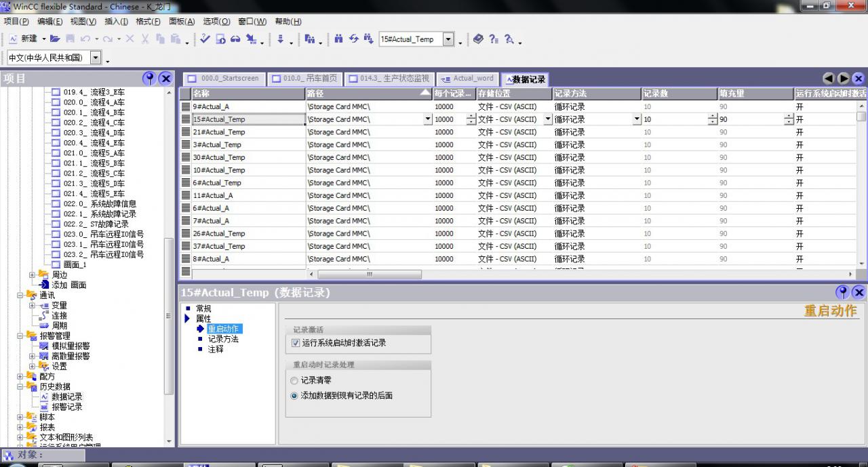Click the Copy toolbar icon
This screenshot has height=467, width=868.
pos(161,39)
